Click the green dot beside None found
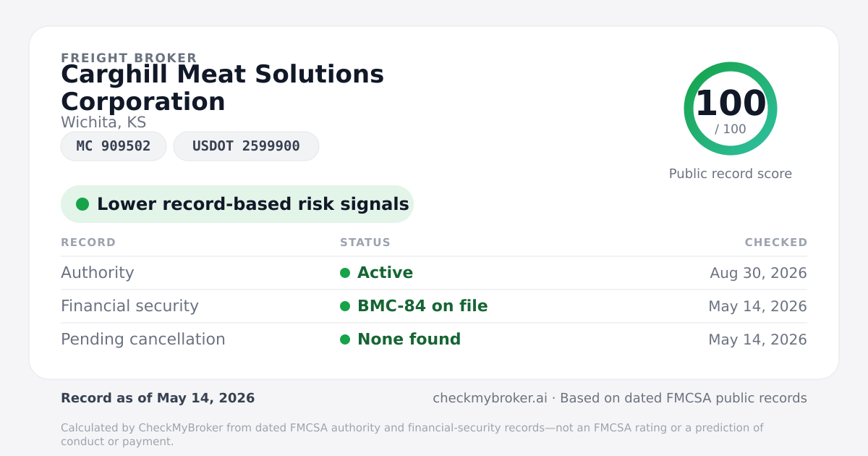868x456 pixels. (345, 339)
